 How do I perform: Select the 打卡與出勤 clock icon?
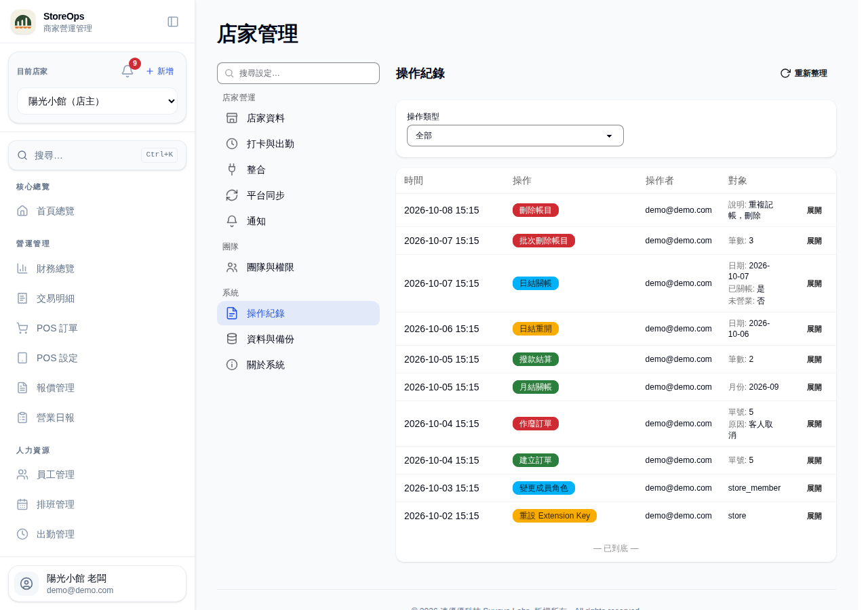232,144
